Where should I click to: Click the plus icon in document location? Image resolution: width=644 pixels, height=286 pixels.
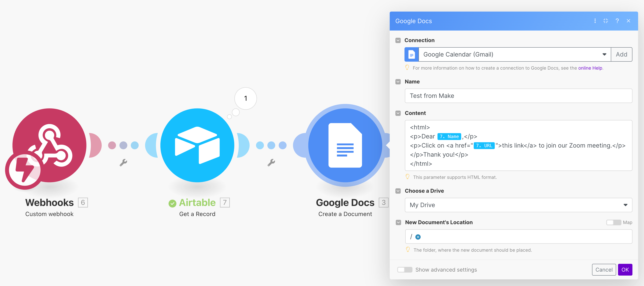(x=418, y=237)
